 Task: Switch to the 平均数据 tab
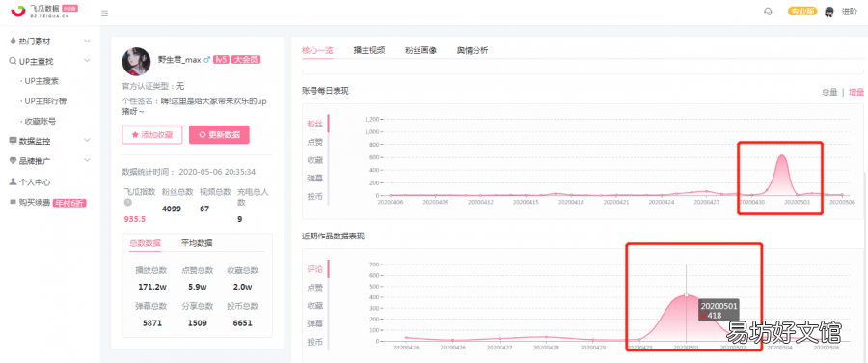point(197,243)
